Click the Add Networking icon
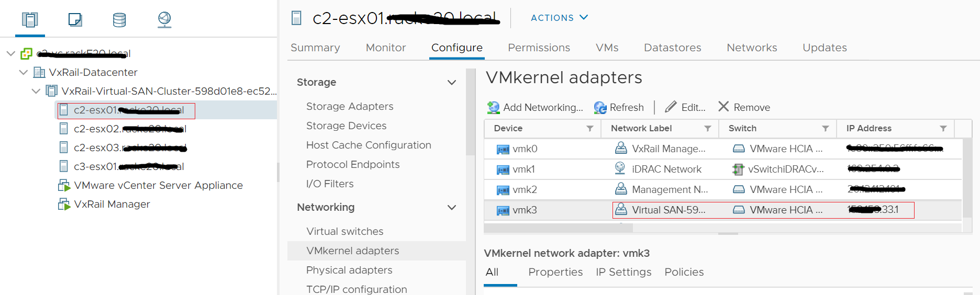This screenshot has height=295, width=980. click(x=493, y=107)
